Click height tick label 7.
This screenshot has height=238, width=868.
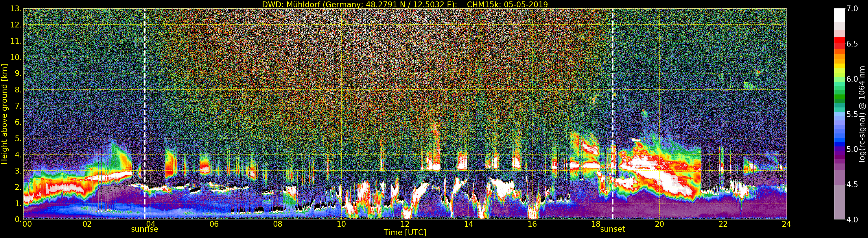[18, 106]
